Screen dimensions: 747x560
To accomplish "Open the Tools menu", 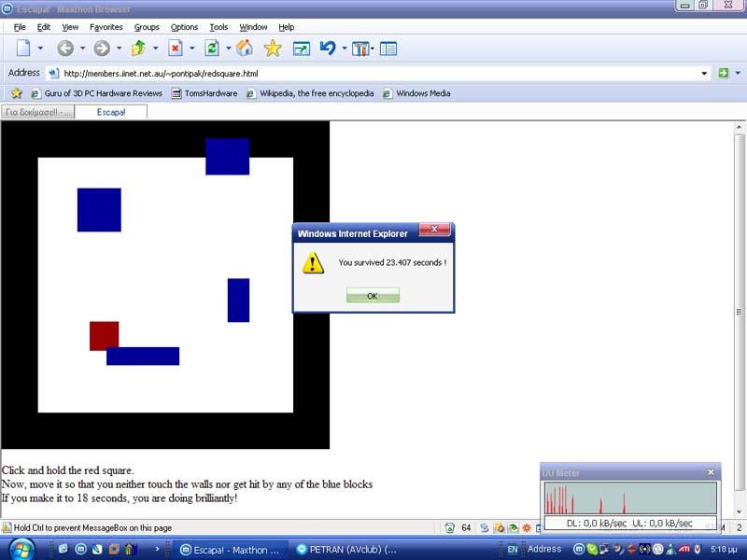I will coord(218,27).
